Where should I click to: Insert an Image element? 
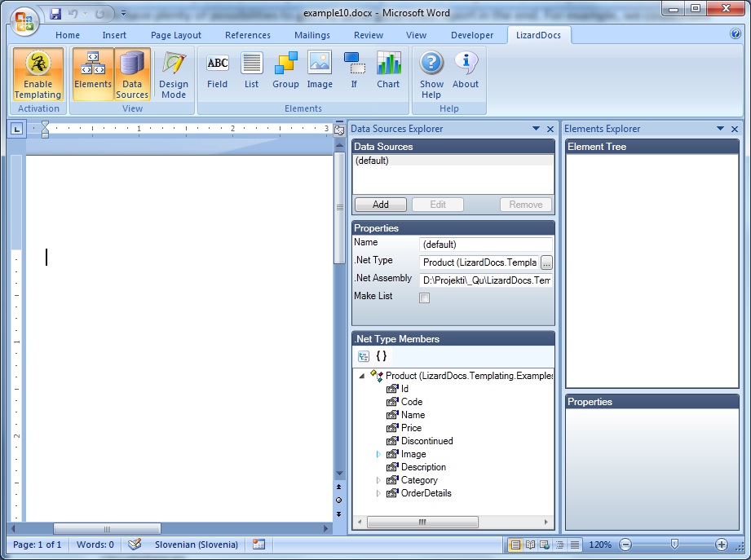[320, 71]
